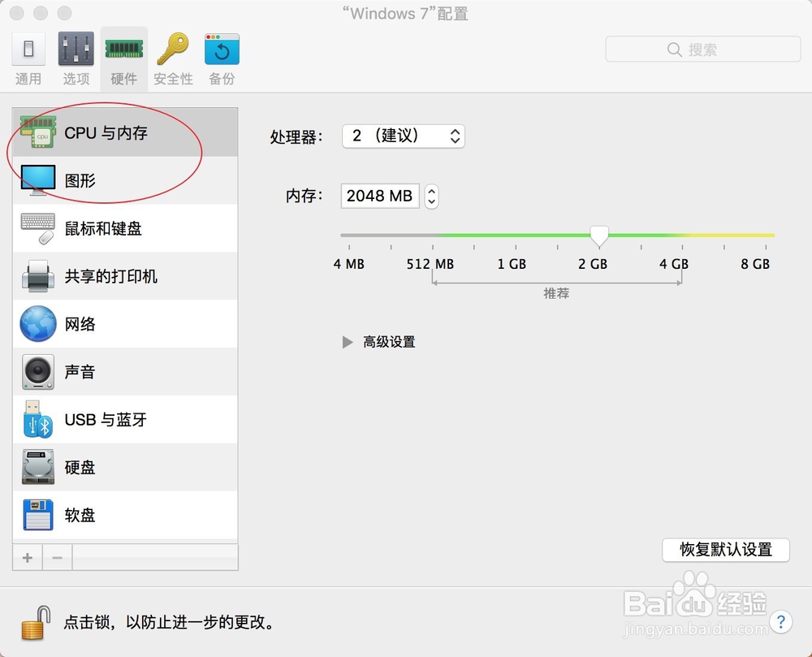Click the padlock icon to prevent changes
The height and width of the screenshot is (657, 812).
pos(36,622)
